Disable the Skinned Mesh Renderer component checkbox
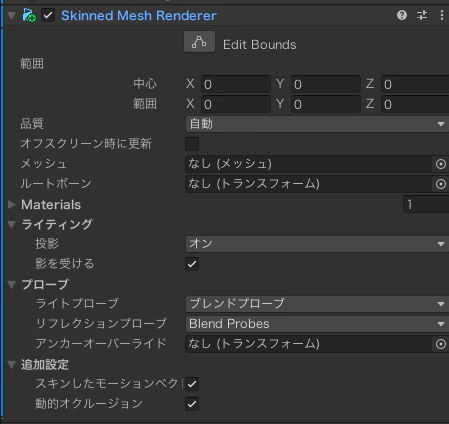This screenshot has width=449, height=424. [48, 15]
